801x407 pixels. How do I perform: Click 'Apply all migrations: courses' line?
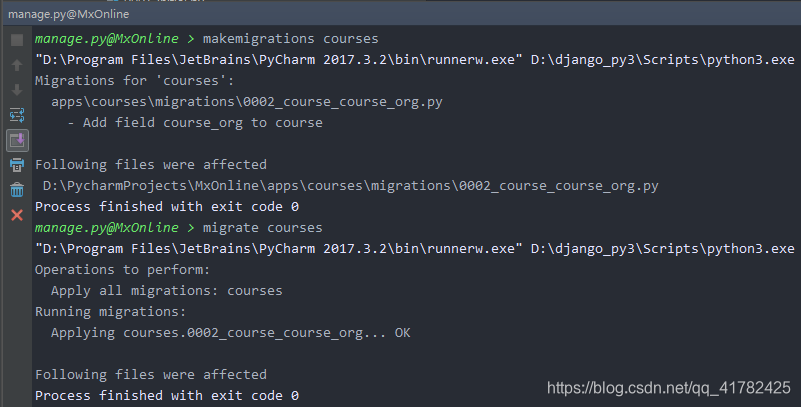tap(167, 291)
